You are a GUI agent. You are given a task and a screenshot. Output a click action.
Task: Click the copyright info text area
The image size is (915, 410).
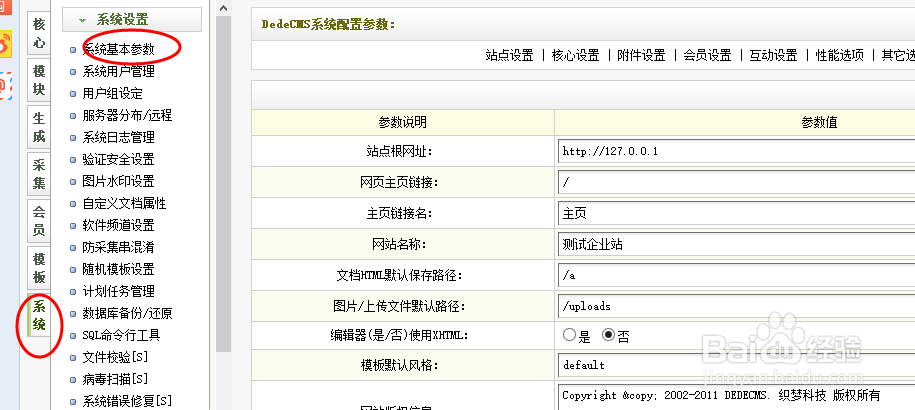point(736,397)
